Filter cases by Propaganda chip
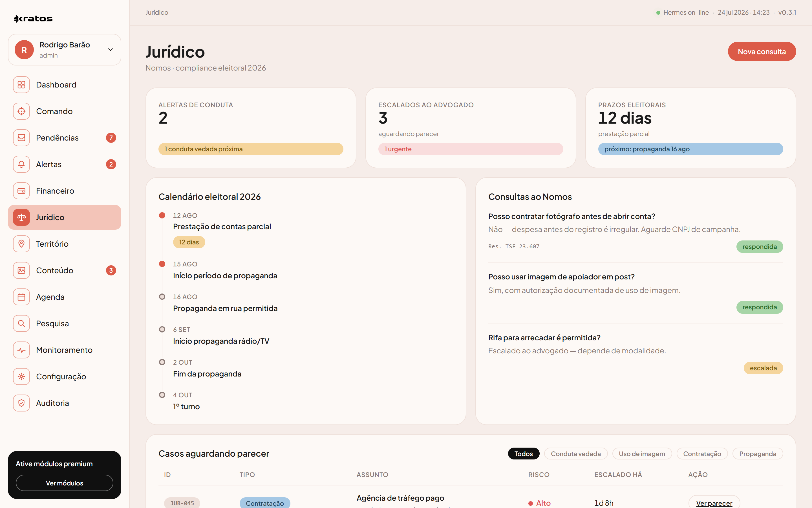The image size is (812, 508). (x=758, y=454)
